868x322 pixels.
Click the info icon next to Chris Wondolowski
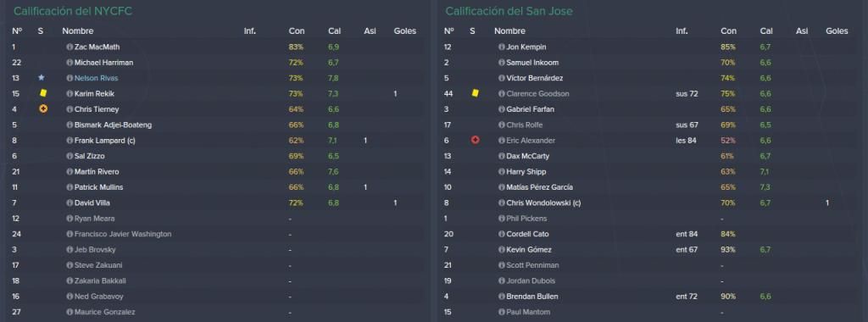point(502,203)
